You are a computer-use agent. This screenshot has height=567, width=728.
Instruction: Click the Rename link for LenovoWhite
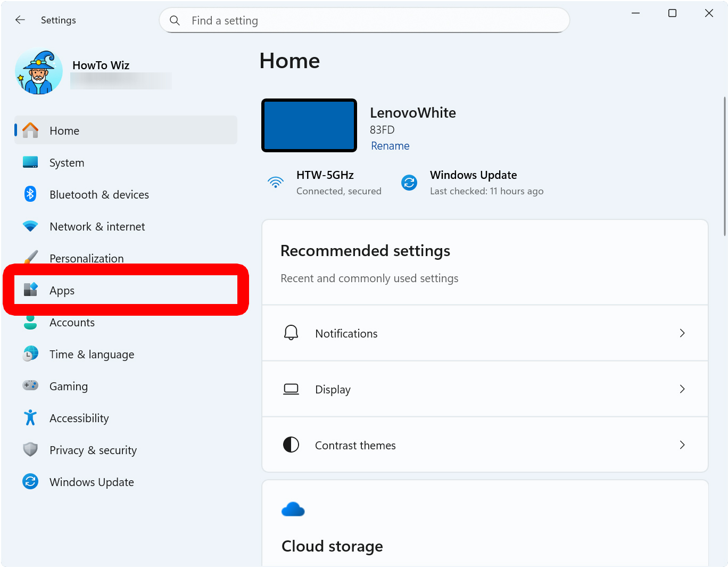click(x=390, y=146)
